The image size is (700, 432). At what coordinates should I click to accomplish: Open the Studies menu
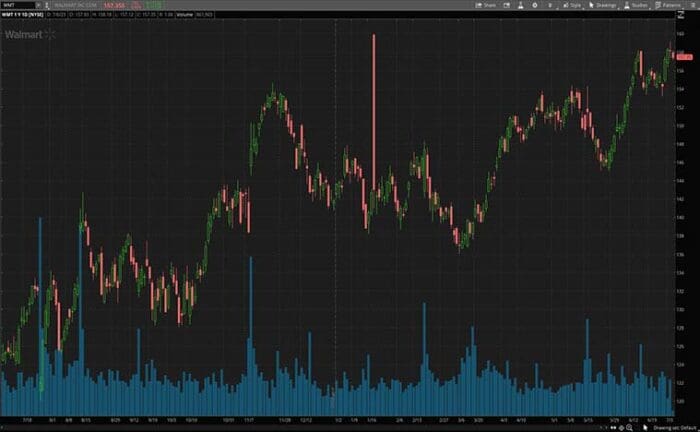636,5
